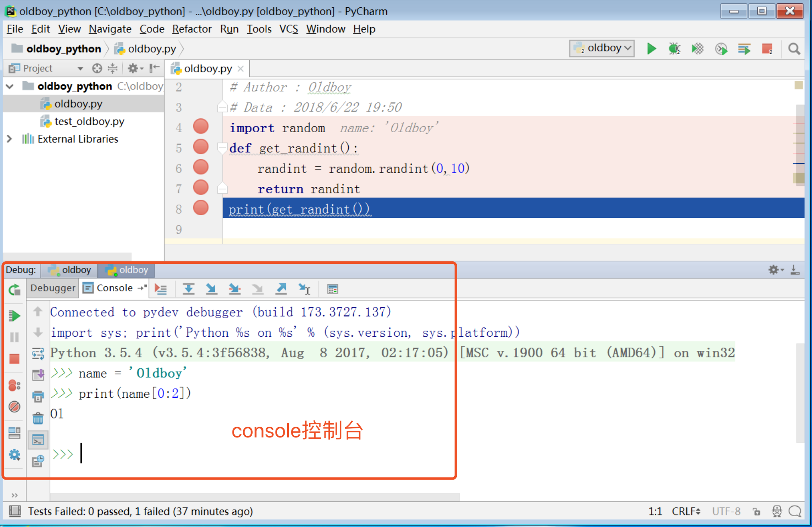
Task: View breakpoints icon in debug sidebar
Action: (x=14, y=385)
